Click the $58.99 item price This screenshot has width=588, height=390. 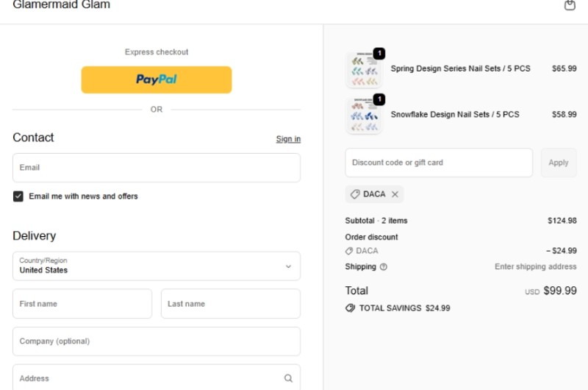(564, 115)
